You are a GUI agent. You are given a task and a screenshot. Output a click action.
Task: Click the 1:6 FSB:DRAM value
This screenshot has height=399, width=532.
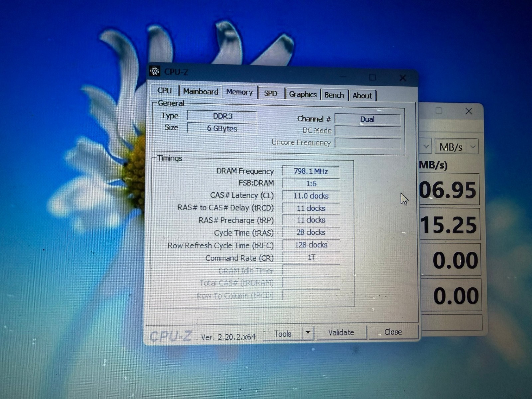pyautogui.click(x=311, y=184)
